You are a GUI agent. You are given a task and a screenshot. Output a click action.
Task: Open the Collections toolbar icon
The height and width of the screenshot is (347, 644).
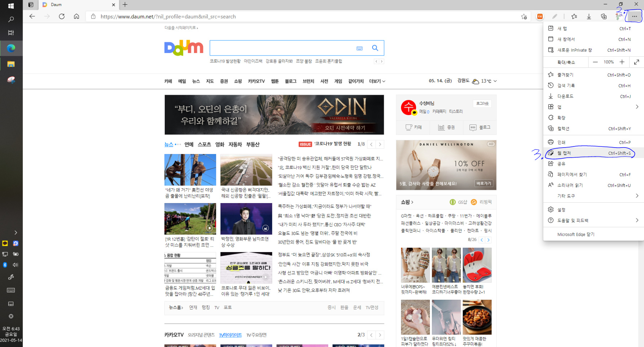click(x=604, y=16)
